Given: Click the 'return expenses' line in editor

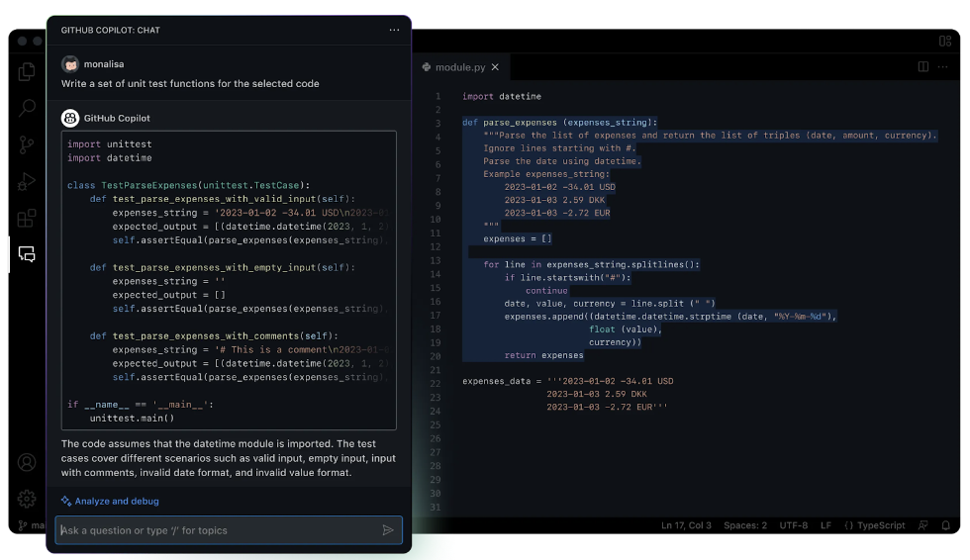Looking at the screenshot, I should [543, 355].
